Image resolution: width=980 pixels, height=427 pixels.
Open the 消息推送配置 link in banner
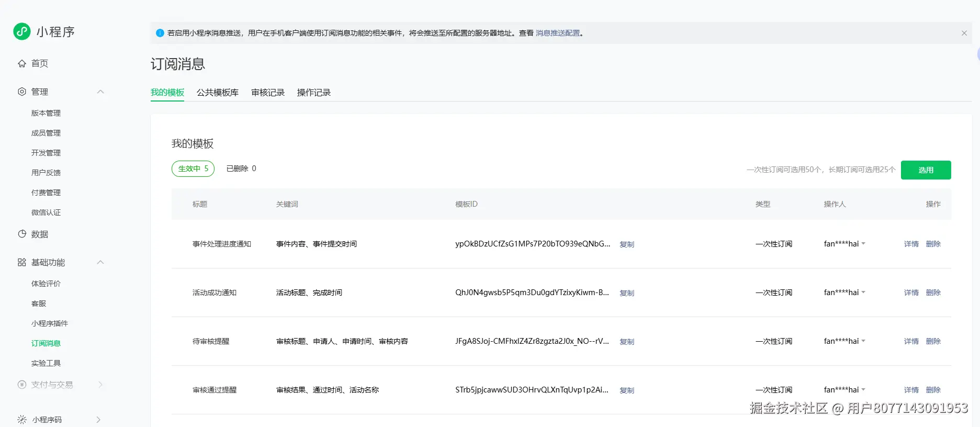coord(558,33)
